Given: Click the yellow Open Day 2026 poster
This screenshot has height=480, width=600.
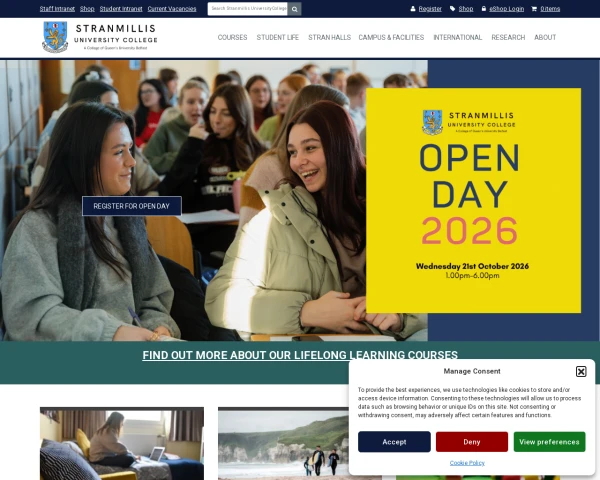Looking at the screenshot, I should pyautogui.click(x=473, y=200).
